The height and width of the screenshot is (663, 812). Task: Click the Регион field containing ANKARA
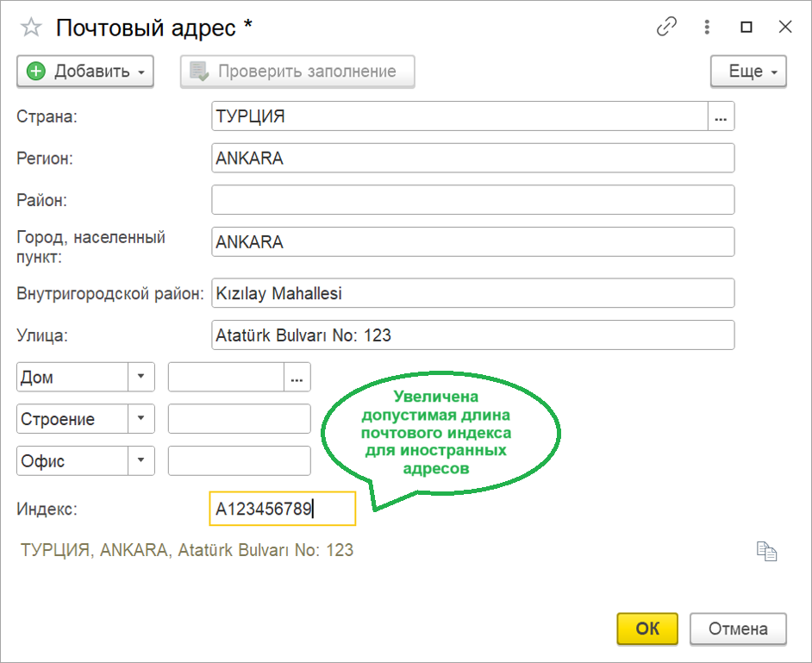[x=472, y=159]
